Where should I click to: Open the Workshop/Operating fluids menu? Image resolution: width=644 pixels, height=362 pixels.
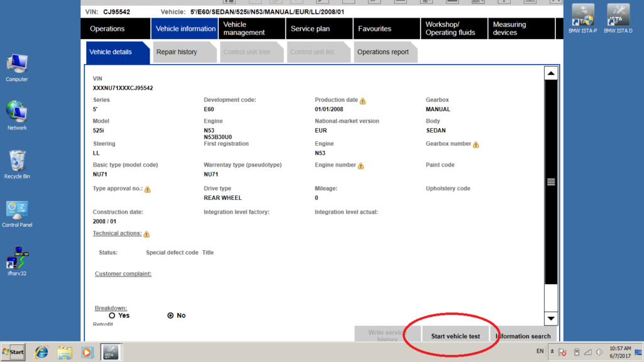(x=454, y=29)
